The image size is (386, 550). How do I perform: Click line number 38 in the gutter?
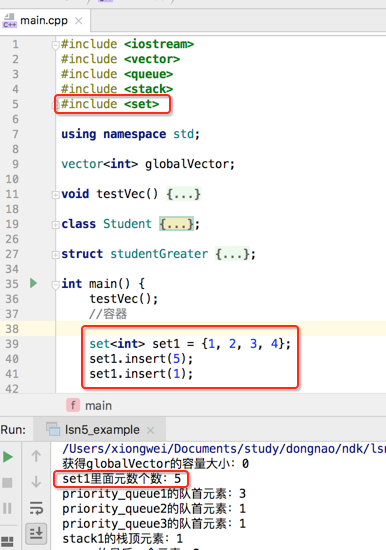point(12,329)
